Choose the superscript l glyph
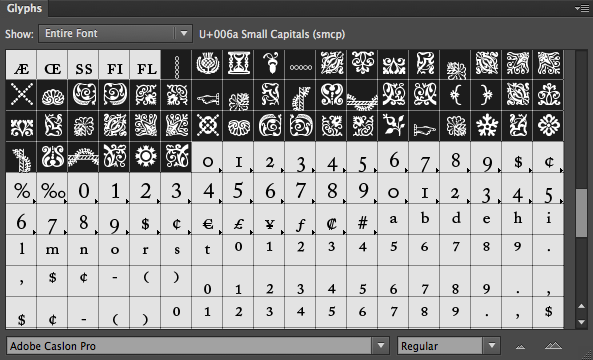This screenshot has width=593, height=360. tap(21, 250)
